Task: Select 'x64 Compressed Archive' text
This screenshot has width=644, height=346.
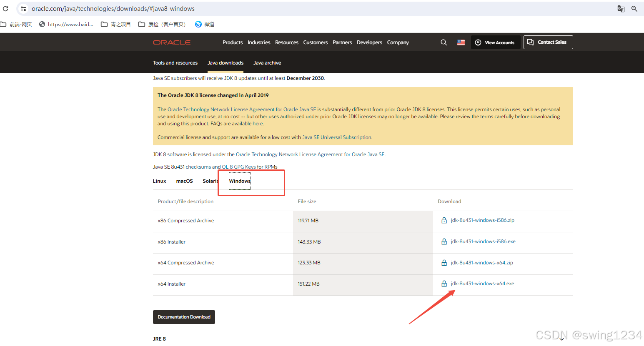Action: click(186, 263)
